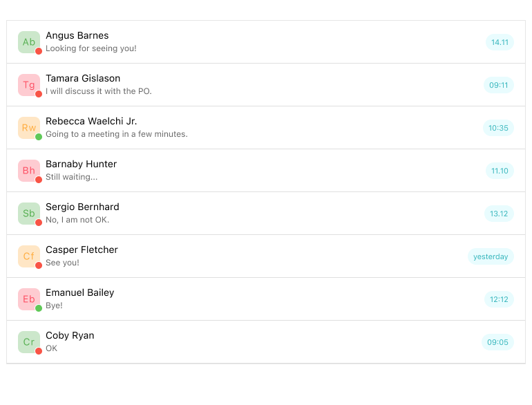
Task: Open Angus Barnes conversation by name
Action: [x=77, y=36]
